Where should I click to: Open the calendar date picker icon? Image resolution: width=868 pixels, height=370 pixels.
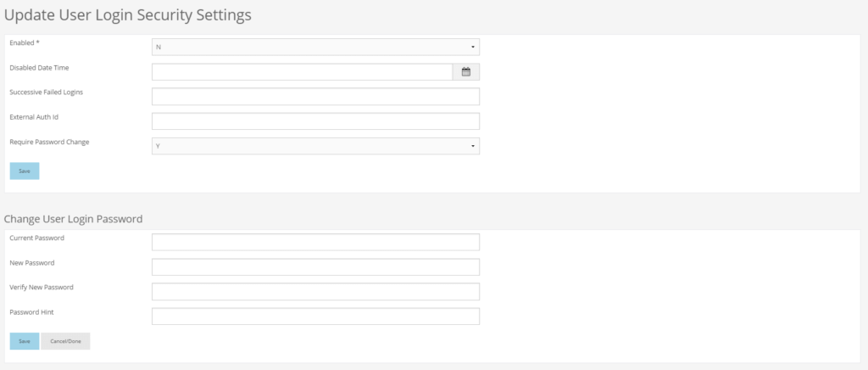(x=466, y=72)
